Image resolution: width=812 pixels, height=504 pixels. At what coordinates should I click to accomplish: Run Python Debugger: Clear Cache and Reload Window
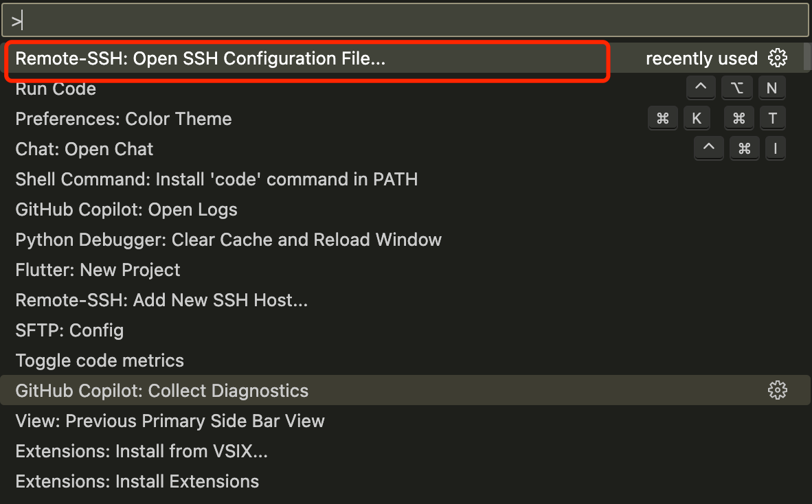(405, 240)
